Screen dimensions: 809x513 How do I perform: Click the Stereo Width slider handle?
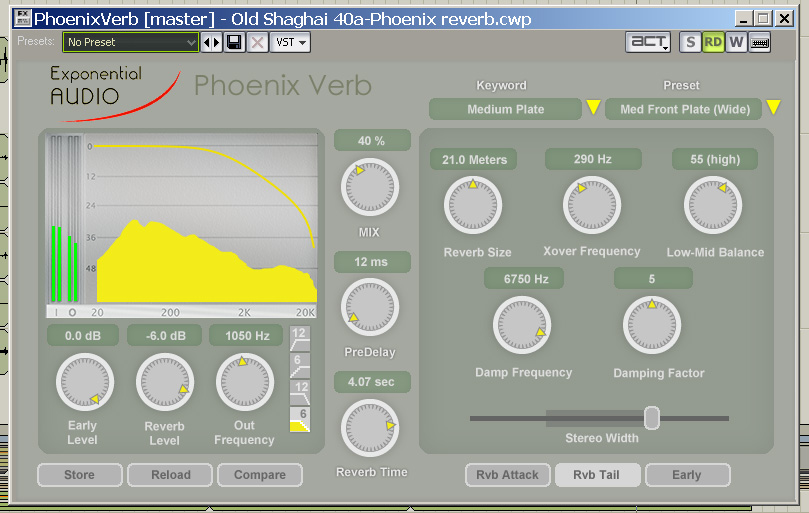[652, 418]
